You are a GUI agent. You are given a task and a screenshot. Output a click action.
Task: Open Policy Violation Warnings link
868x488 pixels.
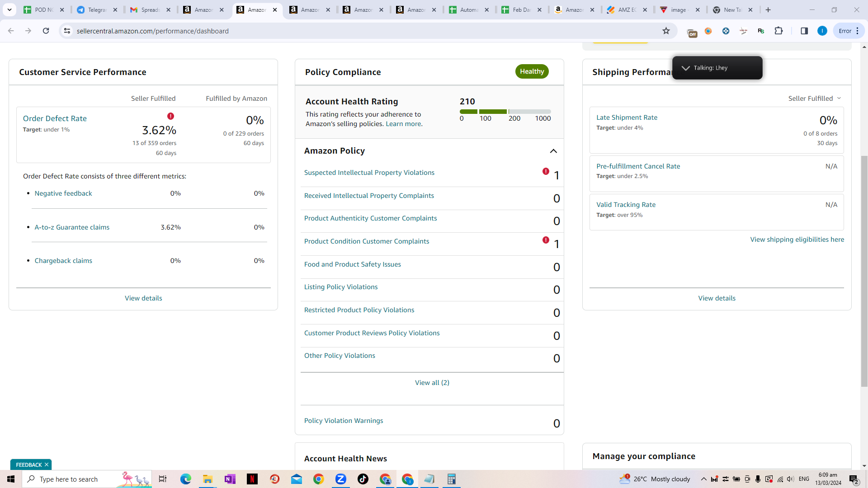coord(344,421)
